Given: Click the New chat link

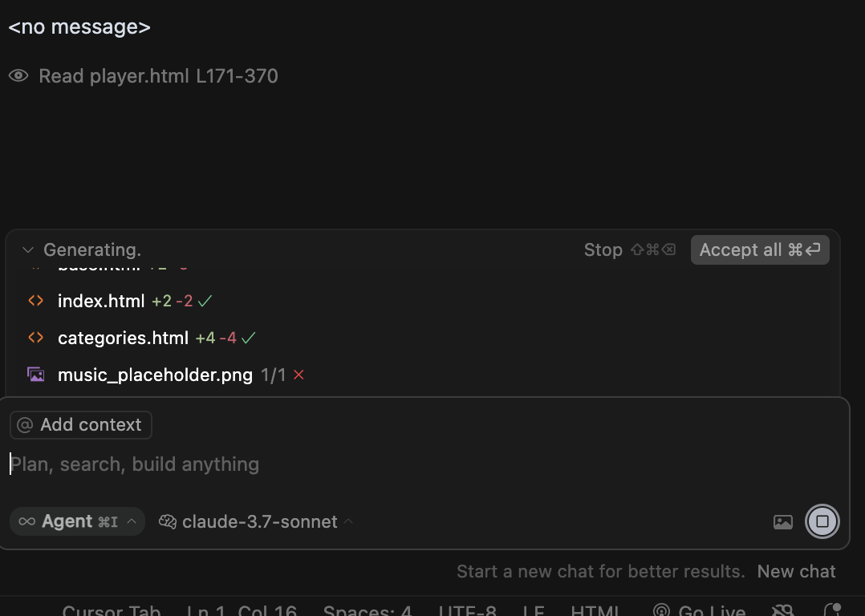Looking at the screenshot, I should click(x=796, y=571).
